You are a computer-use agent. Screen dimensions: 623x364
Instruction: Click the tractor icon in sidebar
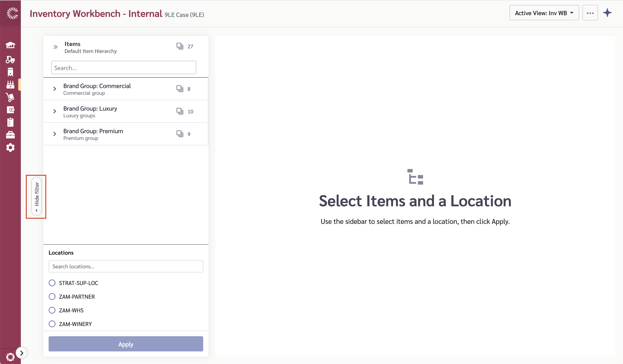pyautogui.click(x=10, y=60)
